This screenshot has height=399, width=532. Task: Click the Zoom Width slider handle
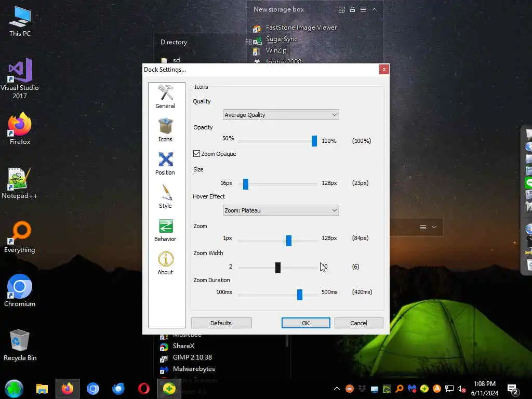click(x=278, y=268)
